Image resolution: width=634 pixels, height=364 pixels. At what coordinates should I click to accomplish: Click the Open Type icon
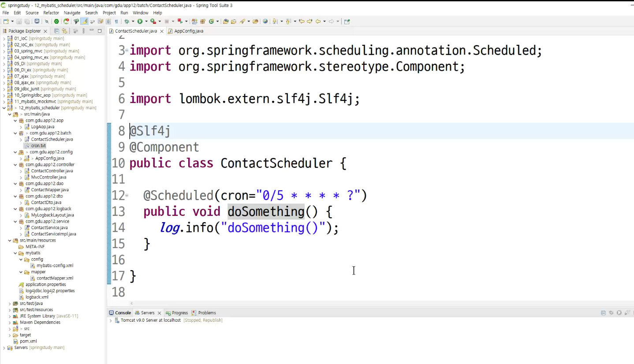226,21
